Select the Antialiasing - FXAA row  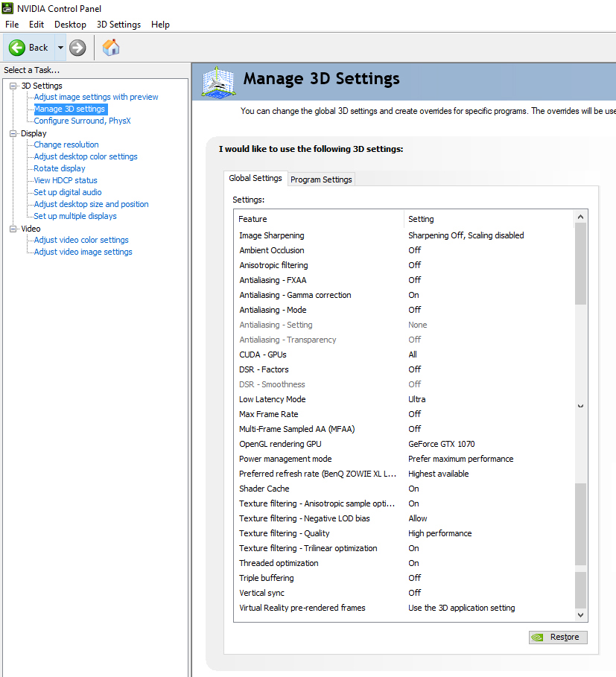coord(404,280)
